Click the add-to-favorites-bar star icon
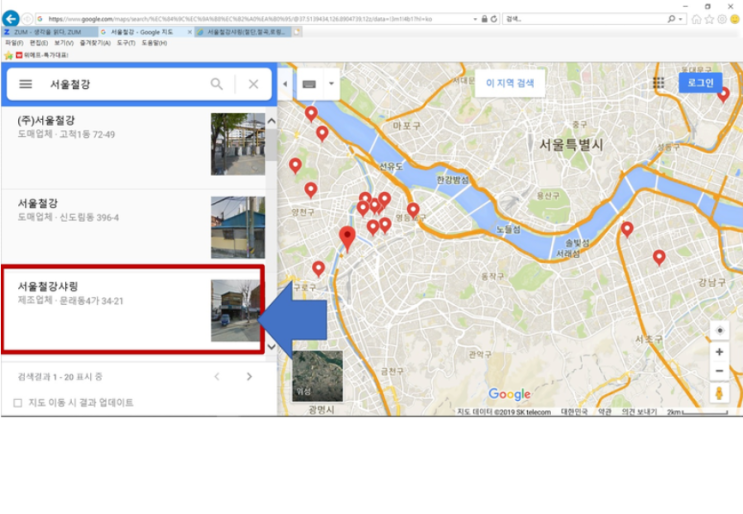Viewport: 743px width, 514px height. click(x=8, y=55)
